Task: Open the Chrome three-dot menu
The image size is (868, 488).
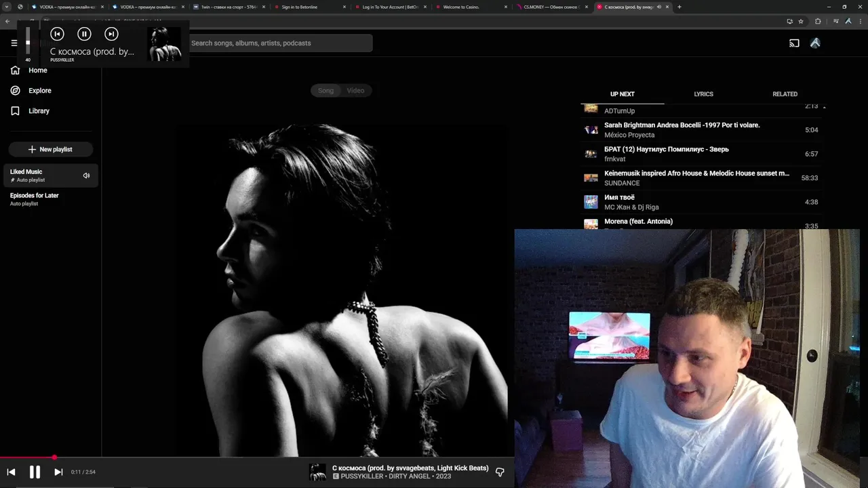Action: [x=861, y=21]
